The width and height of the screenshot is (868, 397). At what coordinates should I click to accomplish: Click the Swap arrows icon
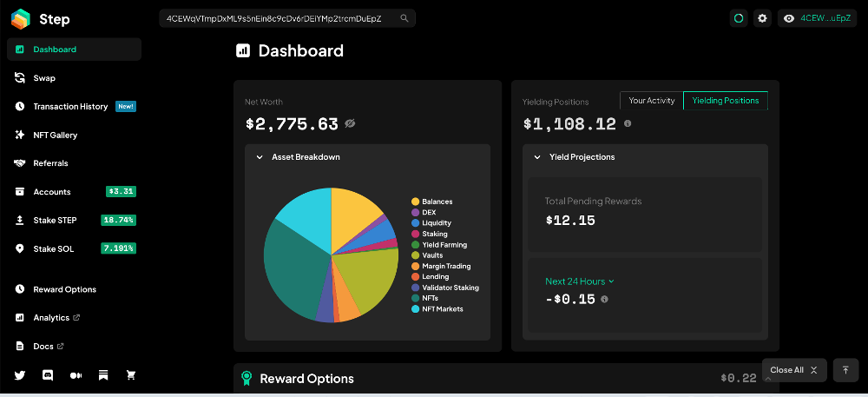(x=20, y=78)
